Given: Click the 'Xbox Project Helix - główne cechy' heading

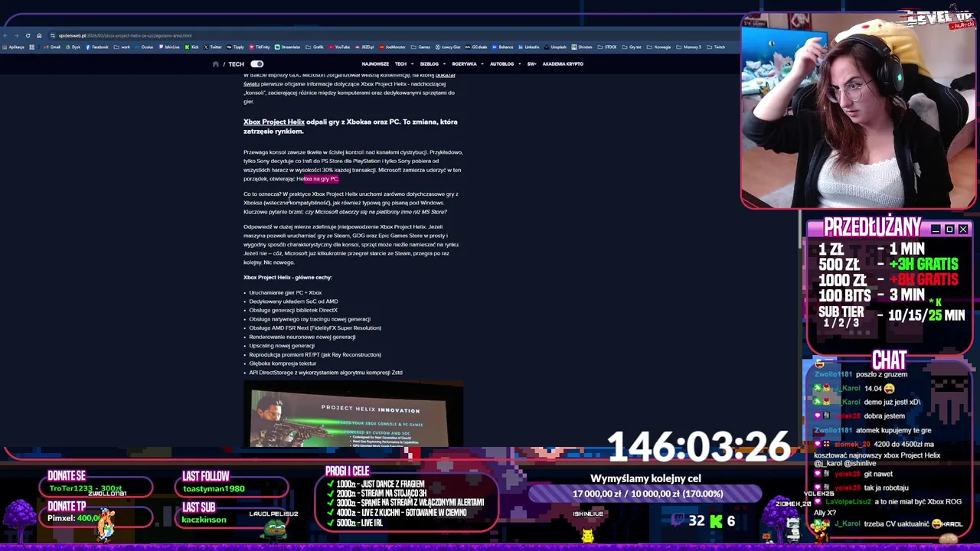Looking at the screenshot, I should [288, 277].
